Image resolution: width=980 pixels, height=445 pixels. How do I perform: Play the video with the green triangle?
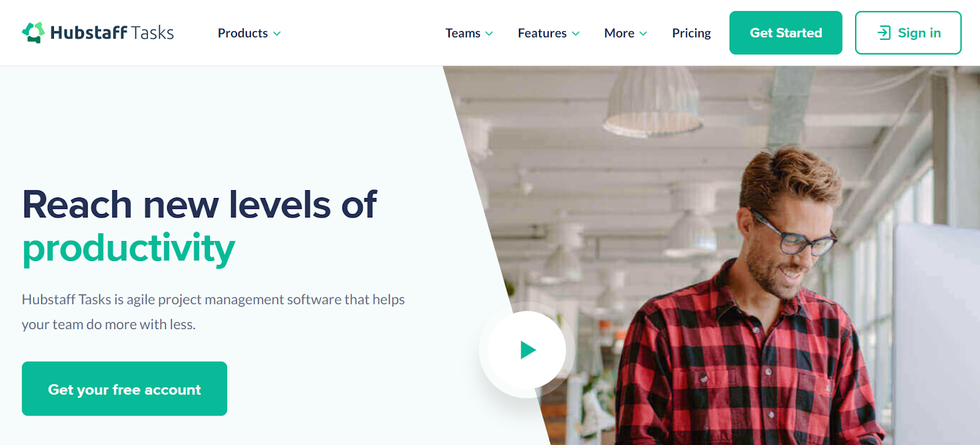[x=528, y=350]
